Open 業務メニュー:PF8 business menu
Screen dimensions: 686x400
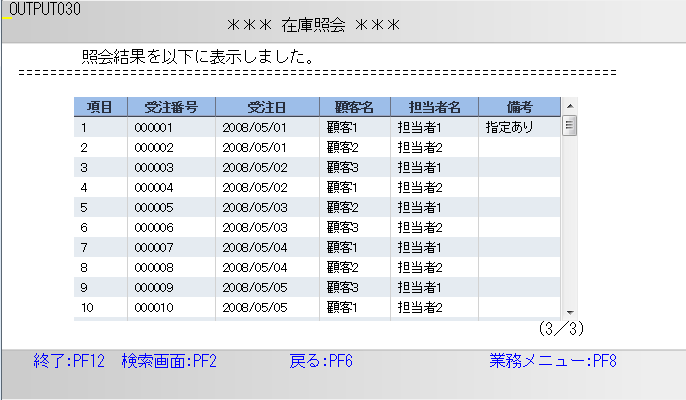[x=552, y=361]
